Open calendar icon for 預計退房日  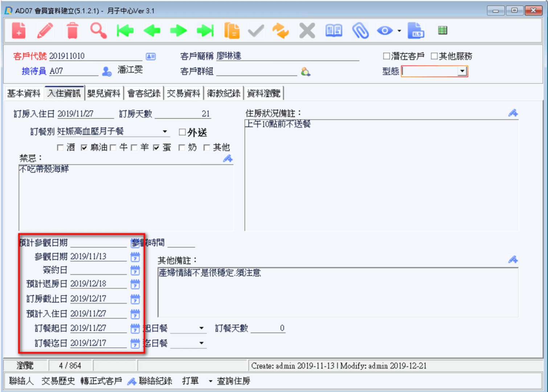pyautogui.click(x=135, y=284)
